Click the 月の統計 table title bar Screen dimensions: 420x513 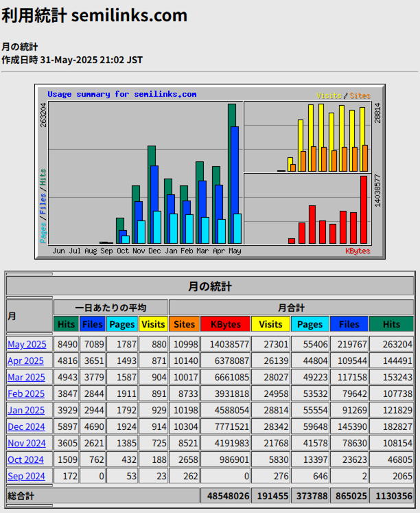[210, 286]
